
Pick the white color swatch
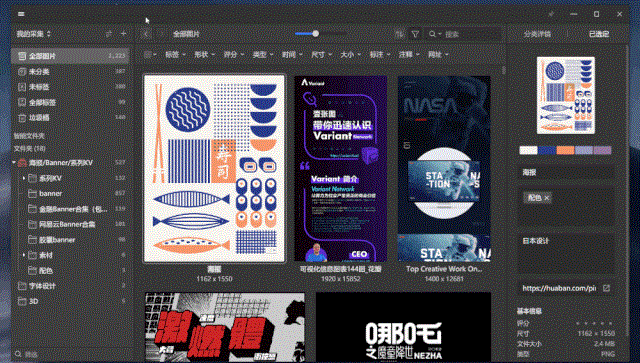528,150
